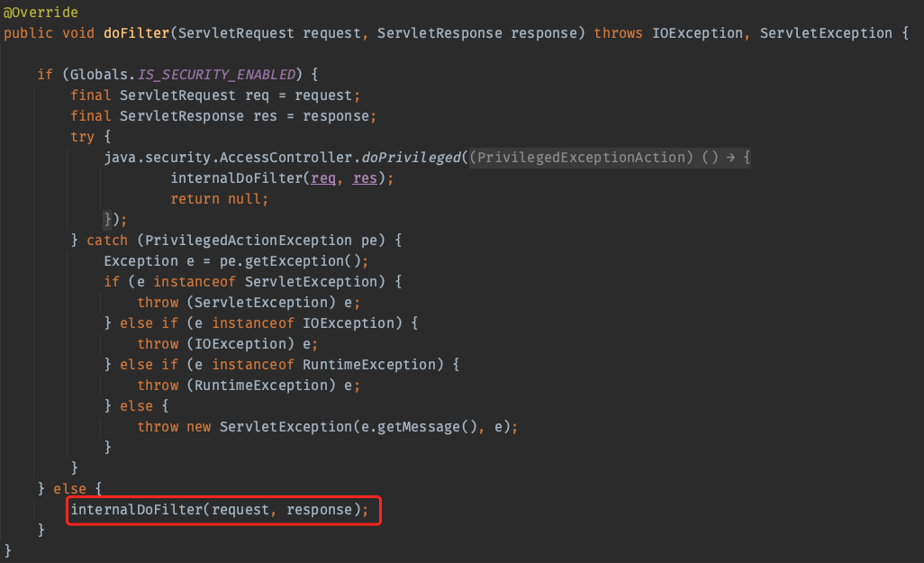Click PrivilegedActionException in the catch clause

click(249, 241)
